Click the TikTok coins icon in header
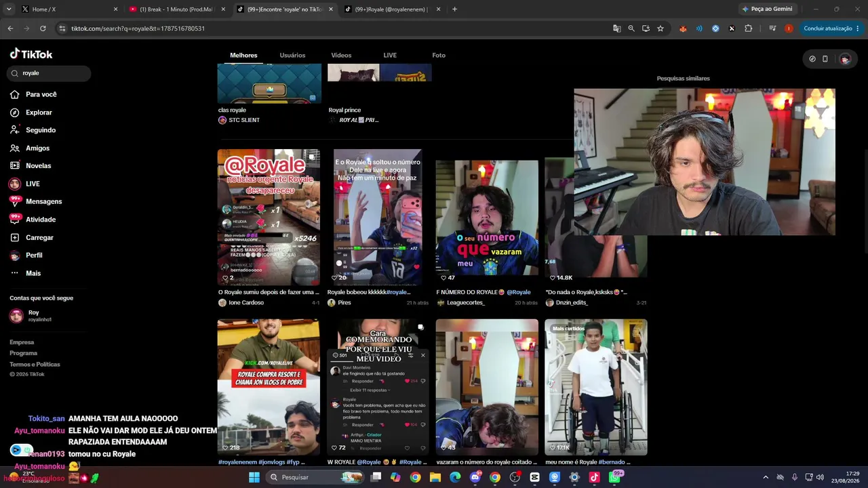The width and height of the screenshot is (868, 488). click(812, 59)
